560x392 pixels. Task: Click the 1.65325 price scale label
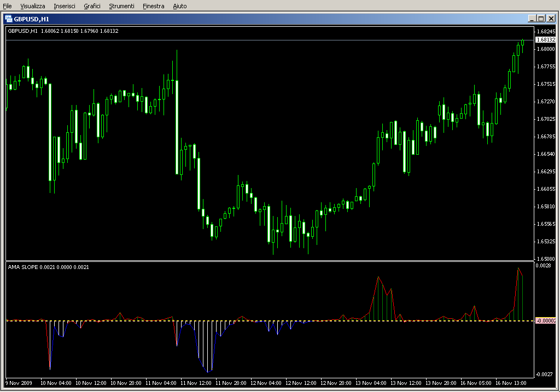(546, 241)
